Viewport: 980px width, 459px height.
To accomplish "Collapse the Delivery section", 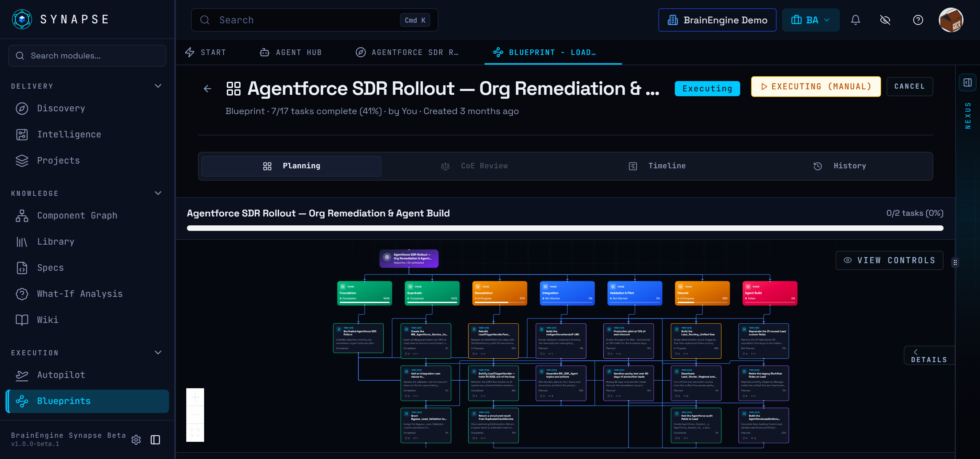I will pyautogui.click(x=158, y=86).
